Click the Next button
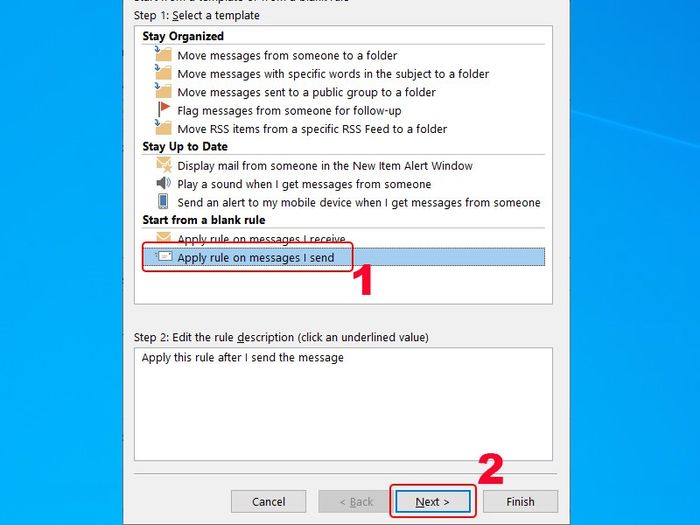This screenshot has height=525, width=700. click(432, 502)
